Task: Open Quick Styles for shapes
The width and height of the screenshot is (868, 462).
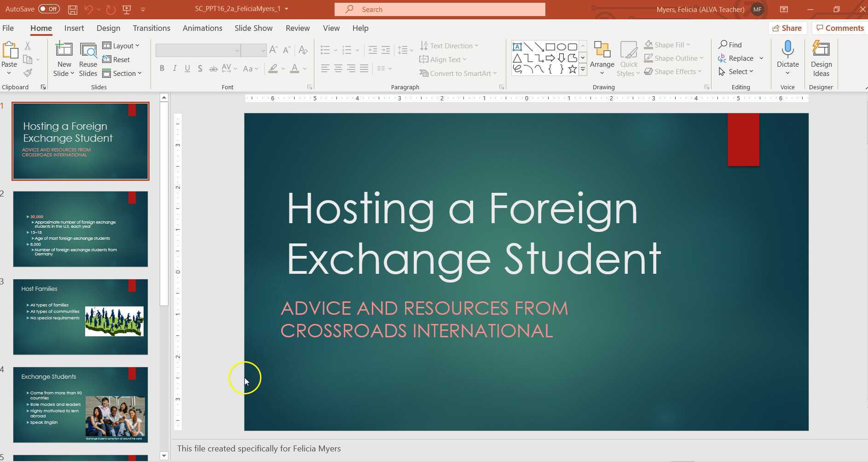Action: point(628,58)
